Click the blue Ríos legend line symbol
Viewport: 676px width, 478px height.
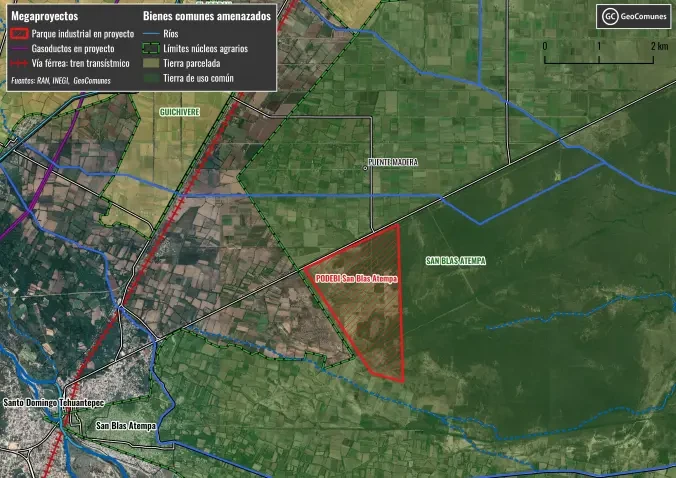[x=151, y=33]
